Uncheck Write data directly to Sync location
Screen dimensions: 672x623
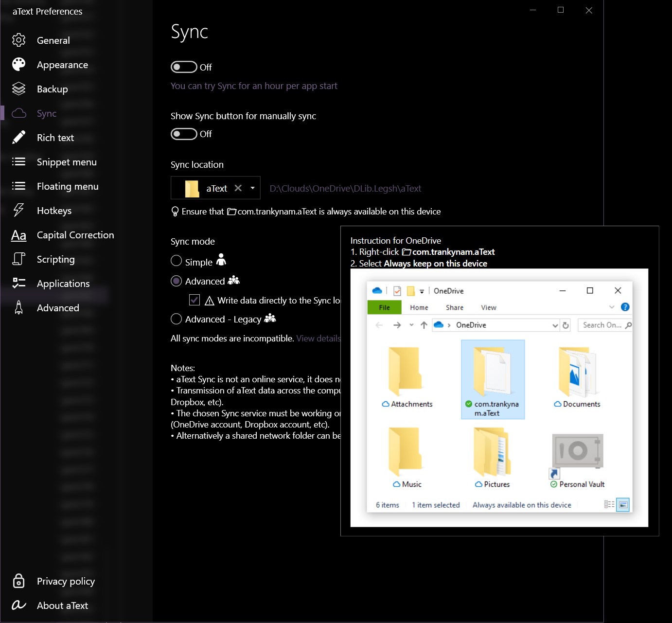195,300
